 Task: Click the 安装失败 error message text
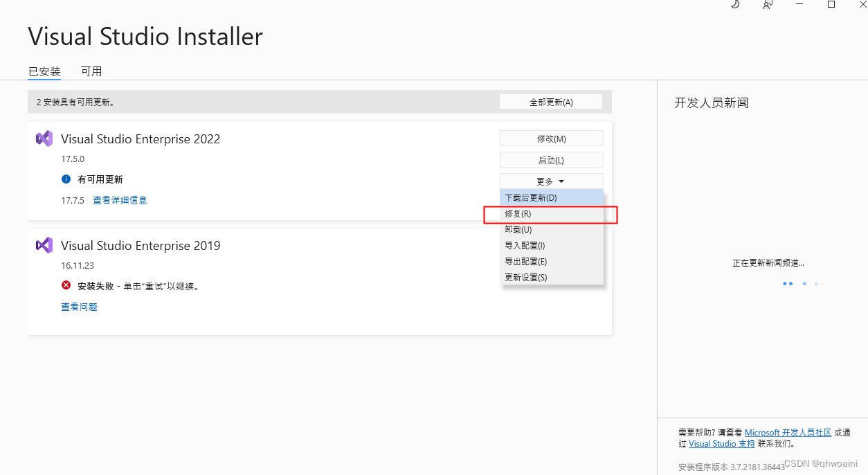click(x=138, y=286)
